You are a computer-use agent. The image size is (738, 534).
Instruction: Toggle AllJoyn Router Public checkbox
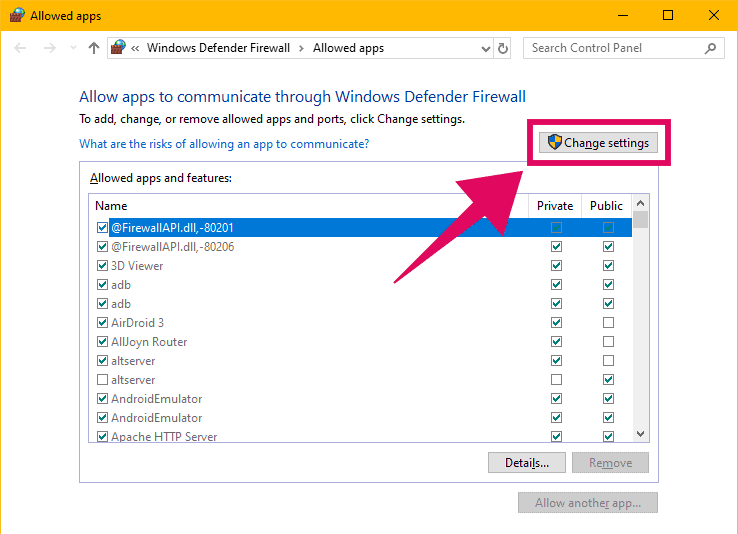coord(608,342)
